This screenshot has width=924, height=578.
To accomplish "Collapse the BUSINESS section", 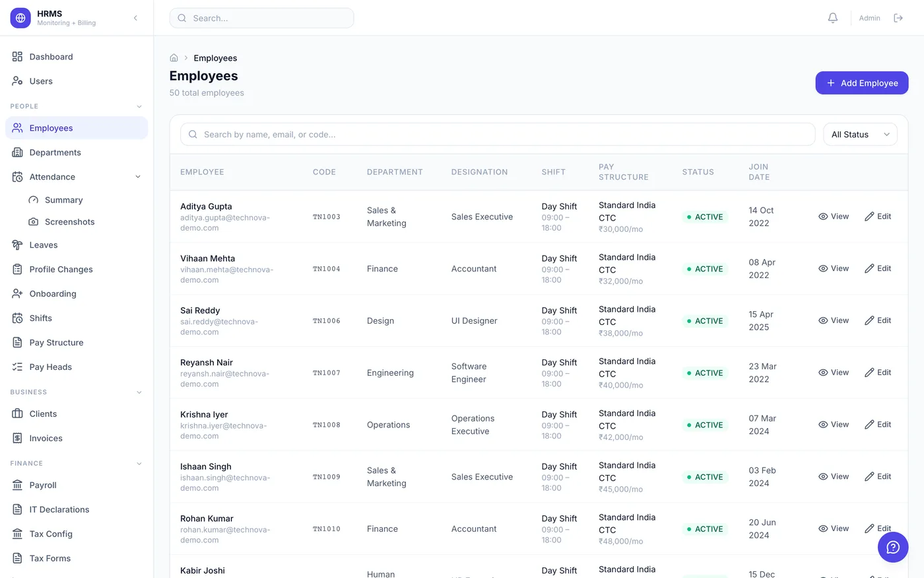I will coord(139,392).
